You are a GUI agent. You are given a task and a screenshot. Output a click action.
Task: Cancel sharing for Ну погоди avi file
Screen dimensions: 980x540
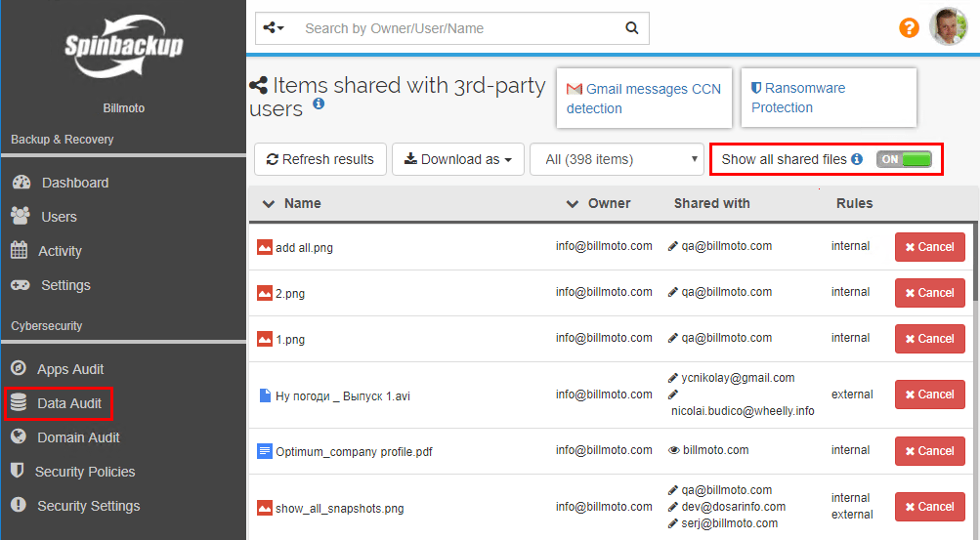(x=929, y=395)
